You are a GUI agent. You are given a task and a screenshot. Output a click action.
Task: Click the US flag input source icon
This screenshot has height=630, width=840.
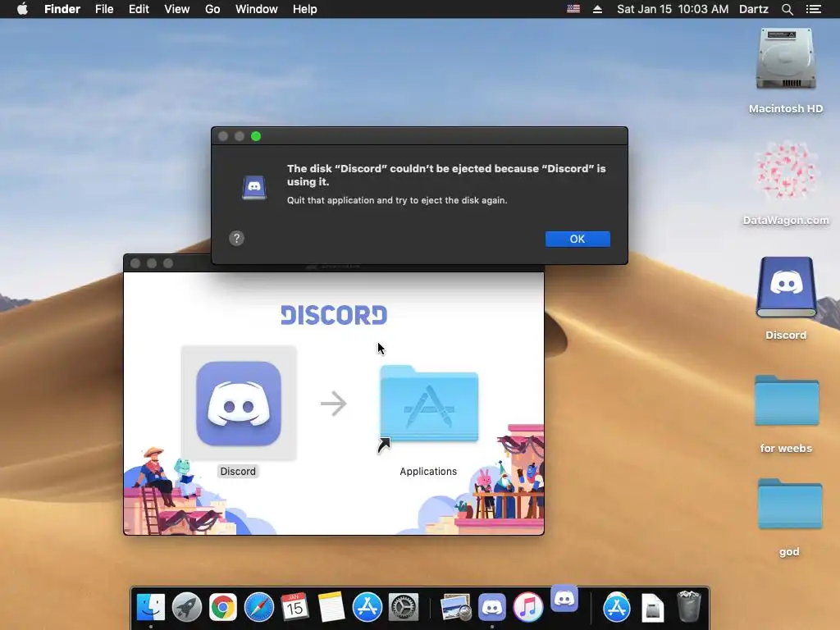point(573,9)
